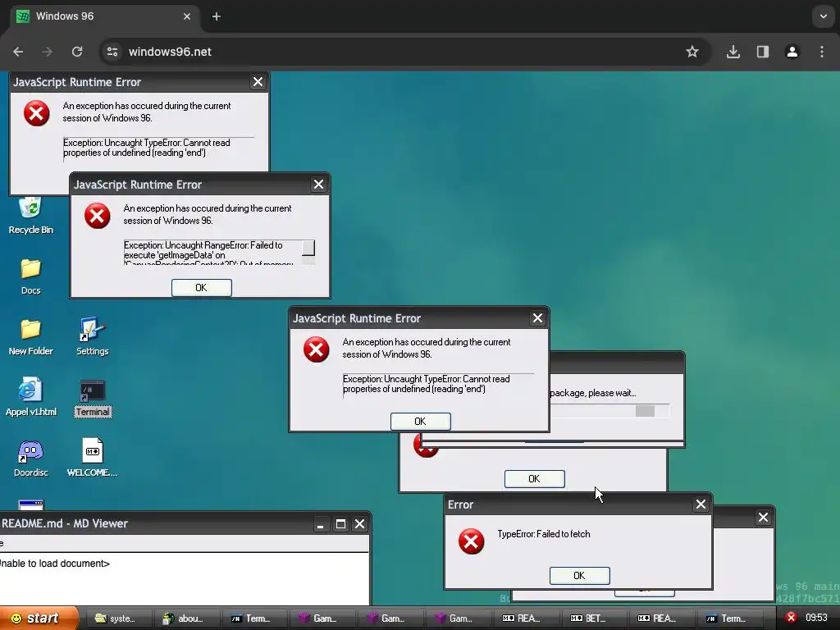Image resolution: width=840 pixels, height=630 pixels.
Task: Select the Appel v1.html desktop icon
Action: (x=30, y=398)
